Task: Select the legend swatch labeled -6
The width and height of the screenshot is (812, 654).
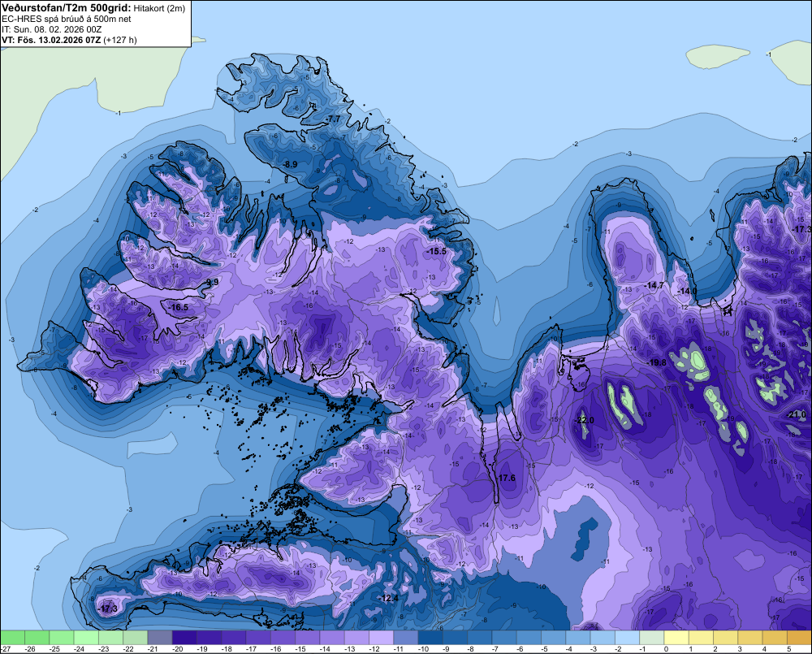Action: tap(529, 637)
